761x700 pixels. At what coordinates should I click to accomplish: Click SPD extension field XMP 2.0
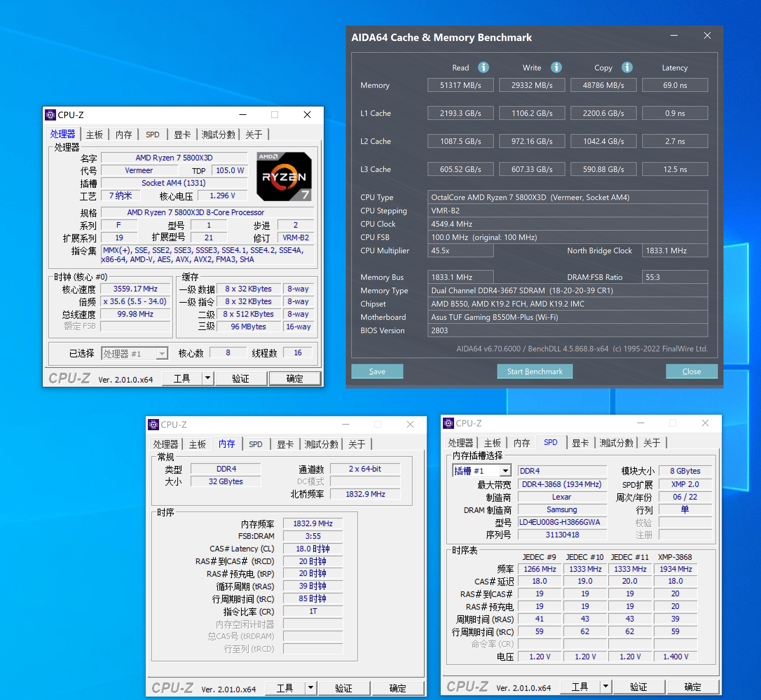coord(686,484)
